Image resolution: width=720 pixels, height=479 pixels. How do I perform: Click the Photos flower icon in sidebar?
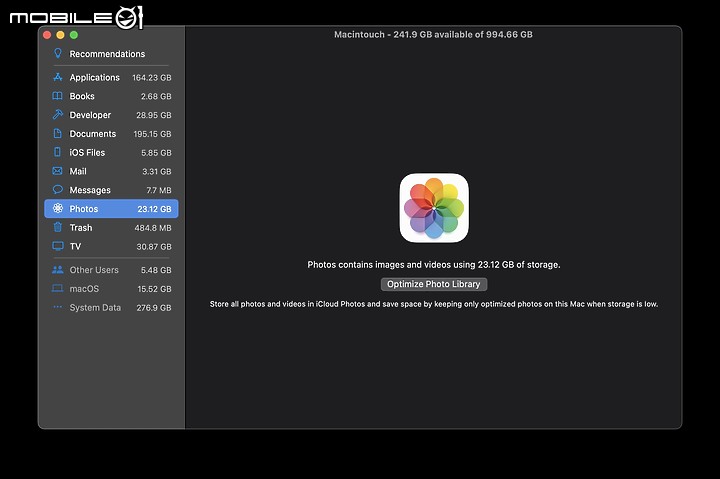(x=57, y=208)
